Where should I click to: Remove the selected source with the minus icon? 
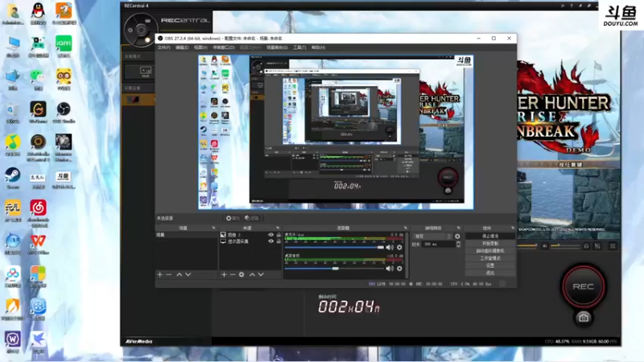pos(233,274)
